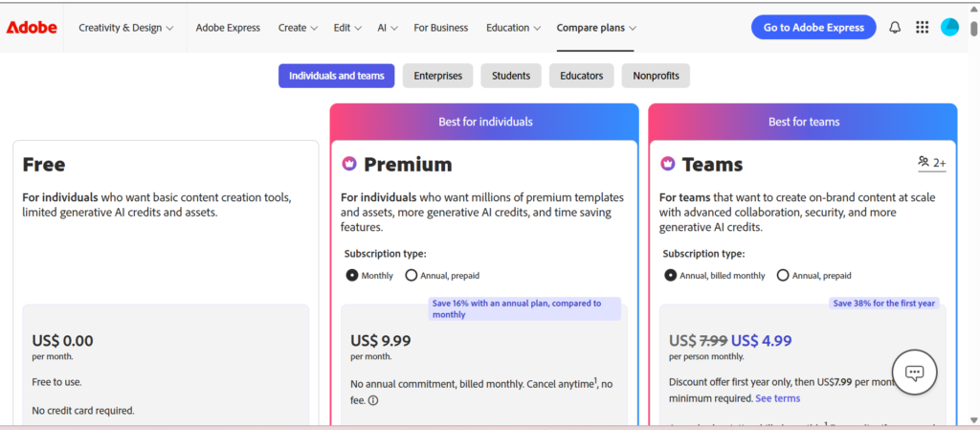This screenshot has width=980, height=430.
Task: Switch to the Educators tab
Action: (x=581, y=76)
